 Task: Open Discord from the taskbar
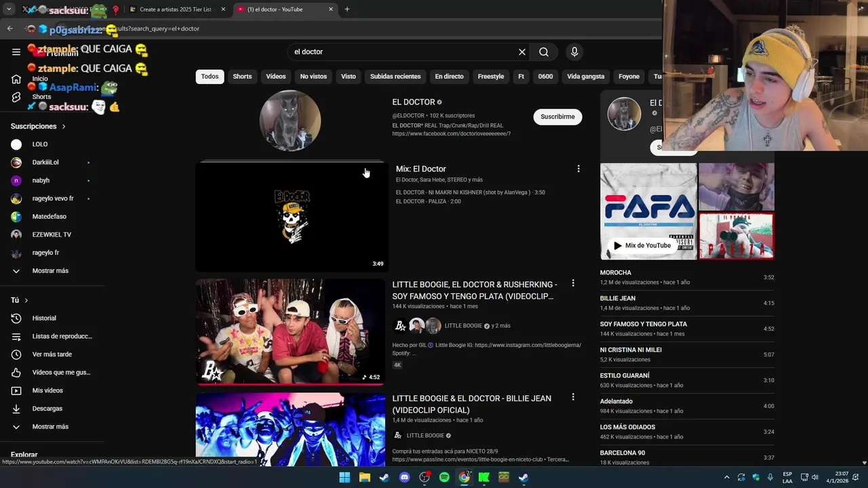click(405, 477)
